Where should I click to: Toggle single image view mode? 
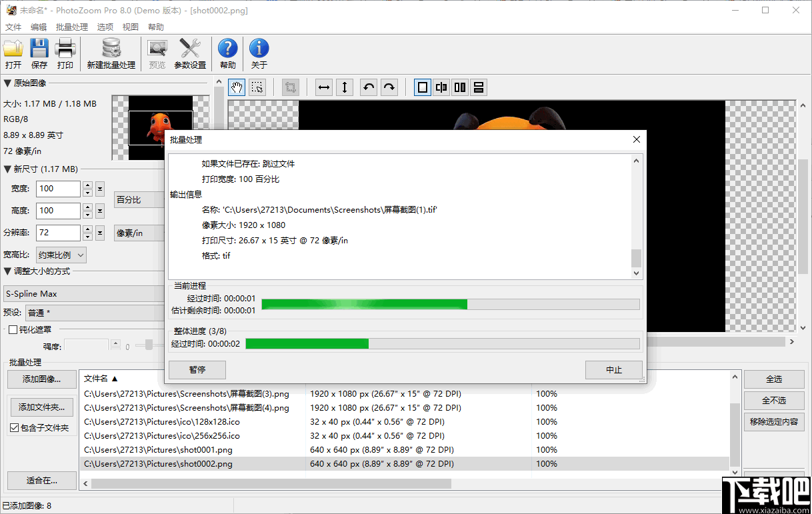tap(422, 87)
